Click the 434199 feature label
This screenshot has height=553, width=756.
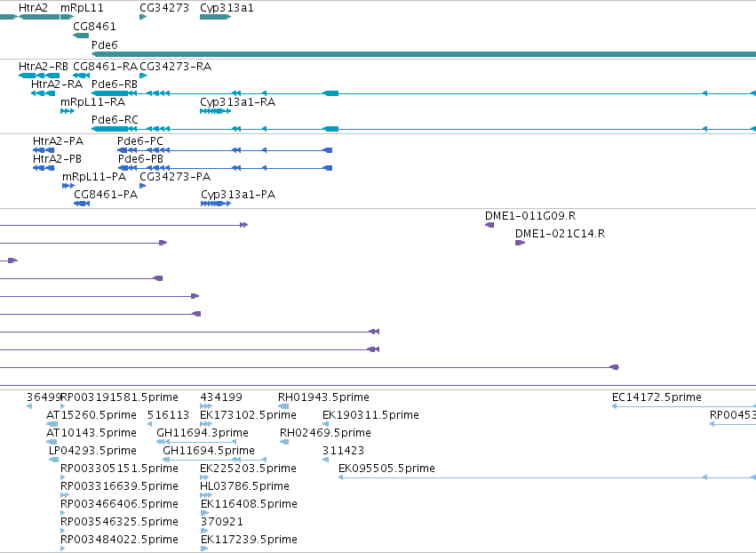point(221,397)
